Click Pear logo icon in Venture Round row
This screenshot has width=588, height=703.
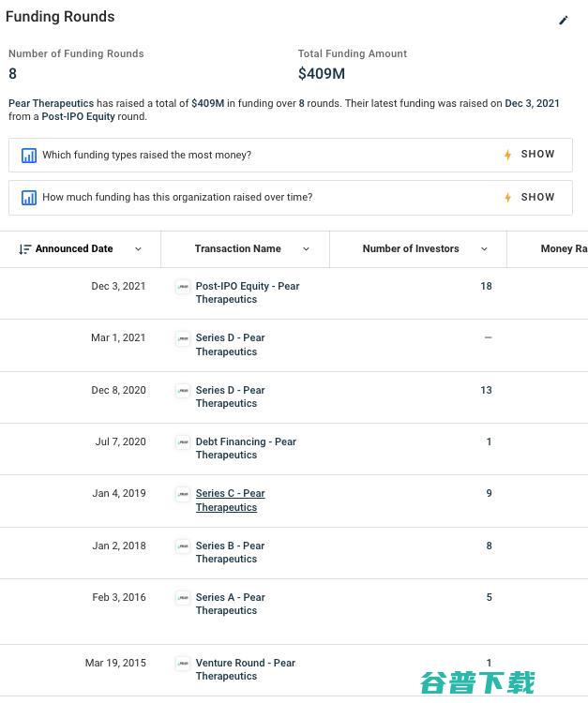pyautogui.click(x=183, y=663)
